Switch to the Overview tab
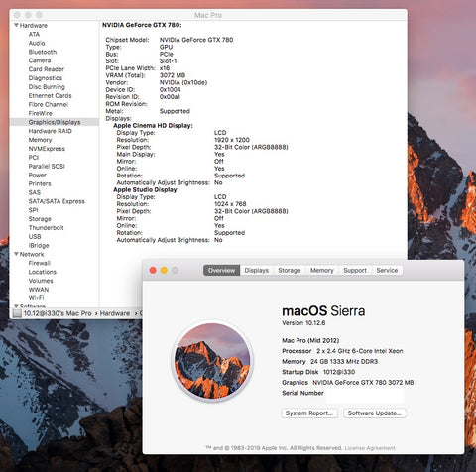 pos(221,270)
